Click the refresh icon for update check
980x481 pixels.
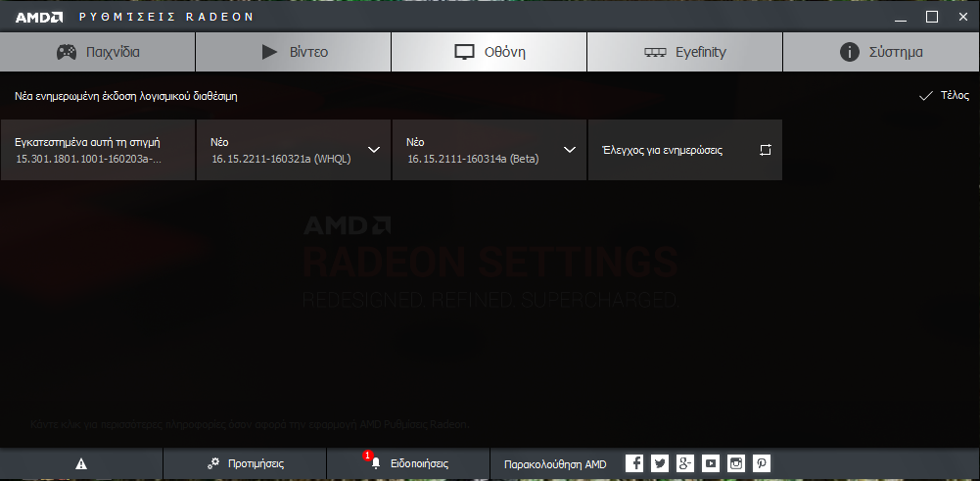(766, 150)
